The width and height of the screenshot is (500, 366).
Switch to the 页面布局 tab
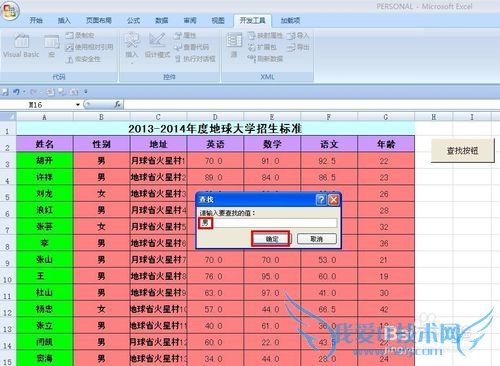coord(99,21)
